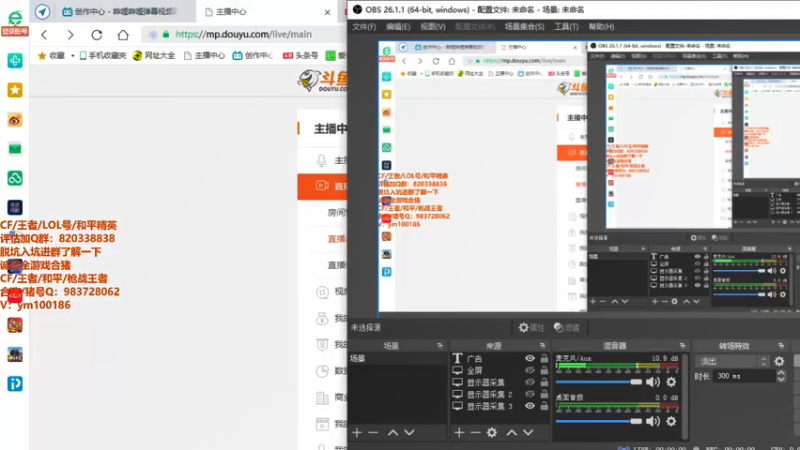Go forward in the browser
Screen dimensions: 800x450
[70, 35]
